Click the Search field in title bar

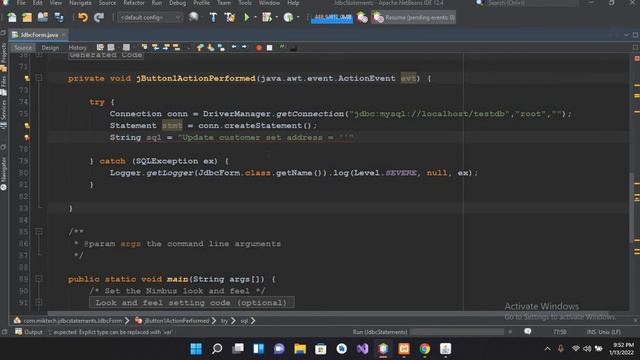[x=533, y=3]
